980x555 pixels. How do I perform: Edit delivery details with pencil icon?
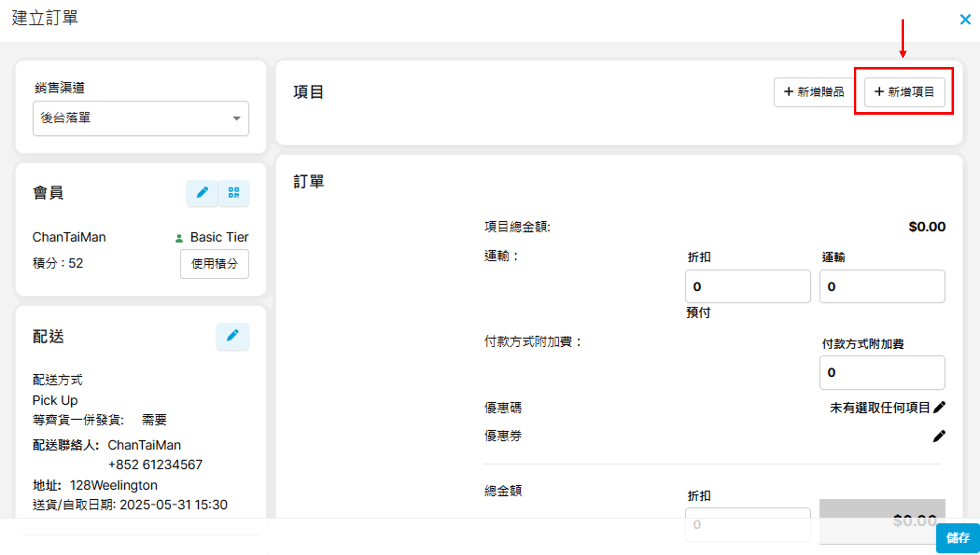(x=232, y=336)
